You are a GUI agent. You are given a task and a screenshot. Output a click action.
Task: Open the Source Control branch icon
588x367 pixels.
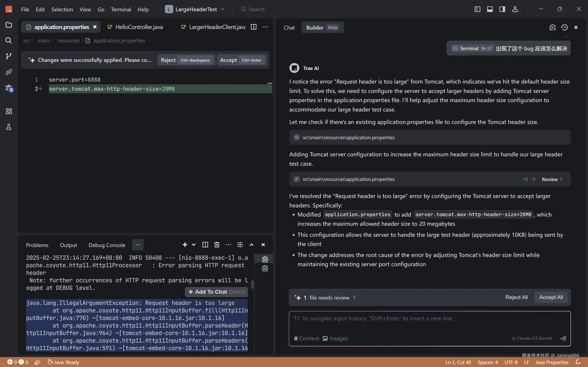[9, 56]
